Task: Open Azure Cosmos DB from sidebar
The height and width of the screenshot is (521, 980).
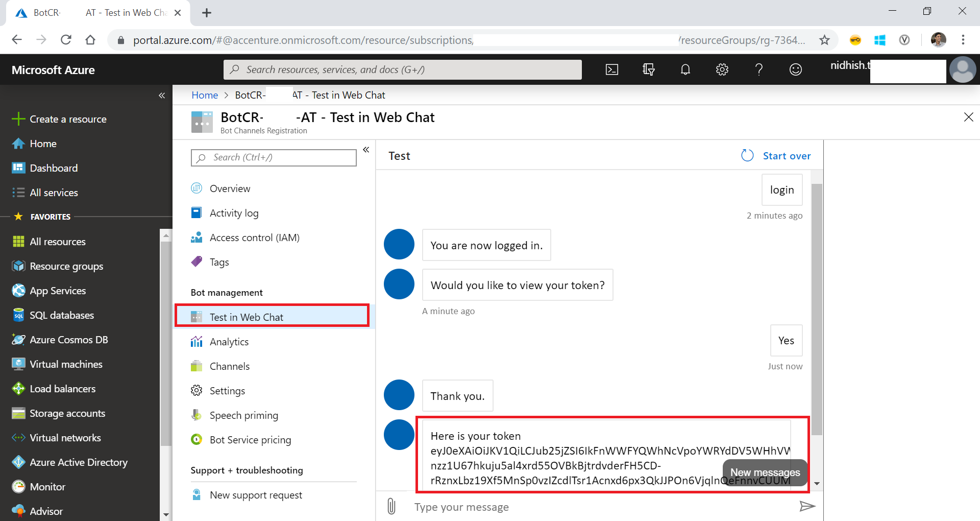Action: pos(69,339)
